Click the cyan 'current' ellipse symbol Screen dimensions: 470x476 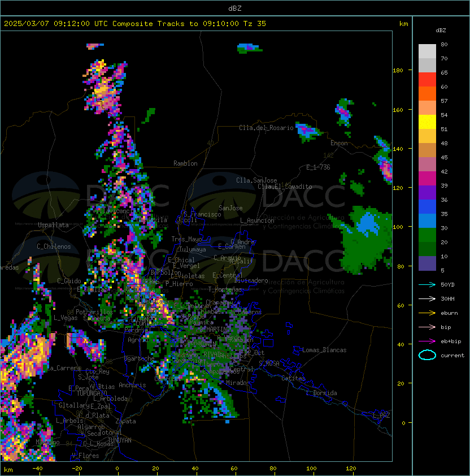[x=427, y=355]
